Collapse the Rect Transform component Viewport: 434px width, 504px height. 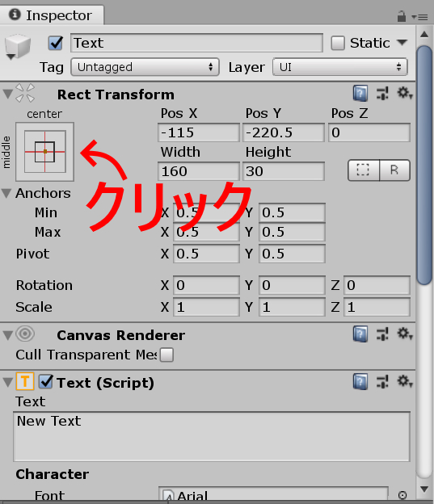click(7, 94)
